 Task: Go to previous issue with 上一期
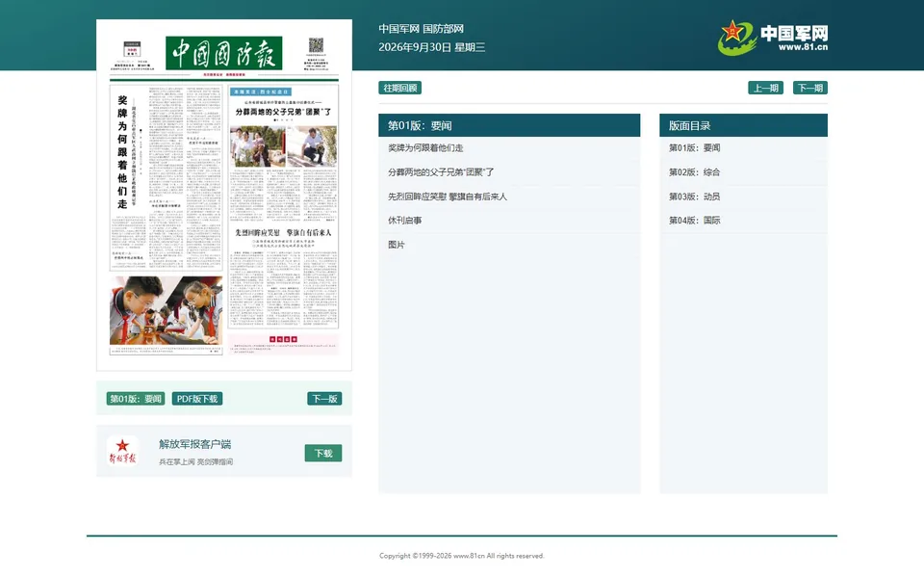(x=765, y=88)
